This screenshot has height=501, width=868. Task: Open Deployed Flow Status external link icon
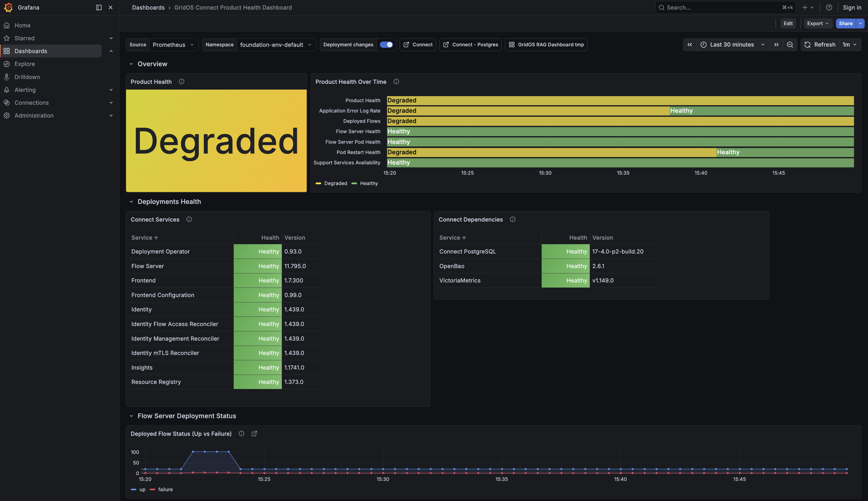[254, 434]
